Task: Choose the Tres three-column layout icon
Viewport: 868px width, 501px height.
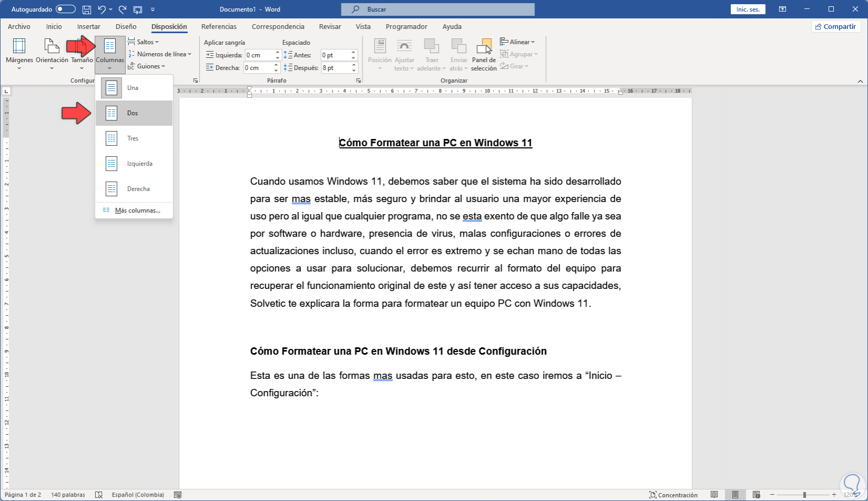Action: click(112, 138)
